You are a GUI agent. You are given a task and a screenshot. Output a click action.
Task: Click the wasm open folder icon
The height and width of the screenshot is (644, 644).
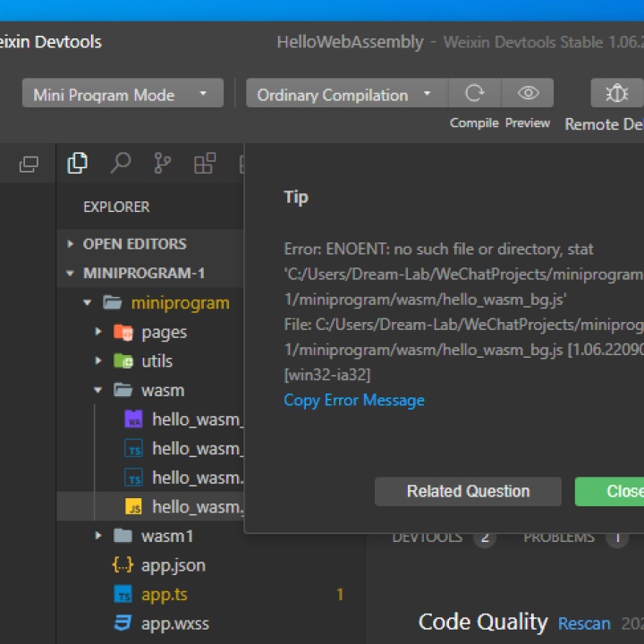point(123,390)
